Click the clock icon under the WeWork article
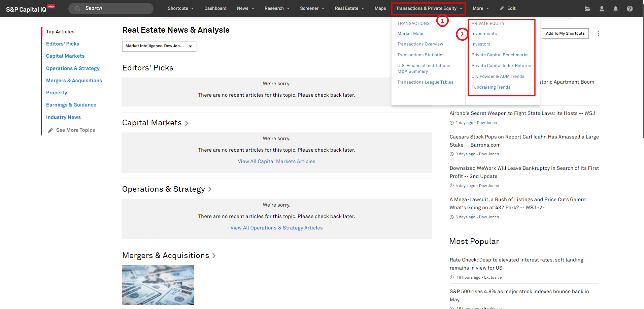644x309 pixels. 452,186
